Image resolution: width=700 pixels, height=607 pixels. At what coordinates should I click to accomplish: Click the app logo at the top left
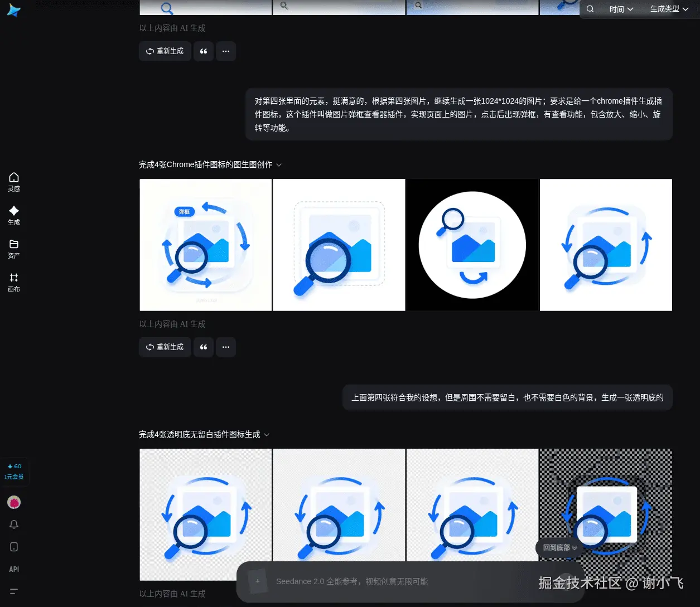14,10
